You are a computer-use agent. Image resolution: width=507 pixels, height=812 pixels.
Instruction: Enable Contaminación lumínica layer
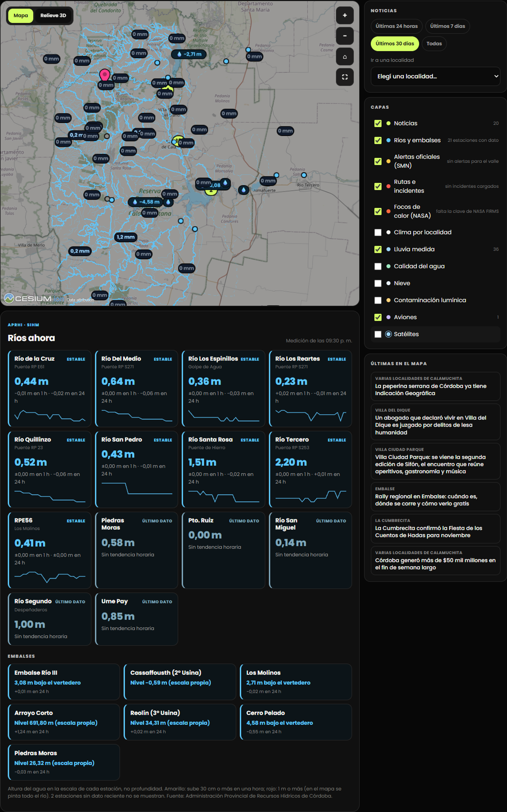(378, 300)
